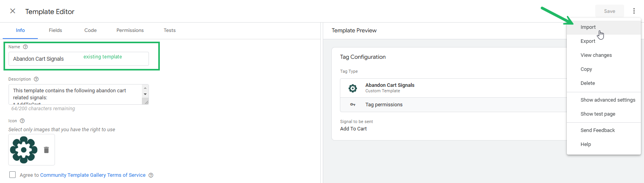644x183 pixels.
Task: Click the help icon next to Name
Action: click(25, 47)
